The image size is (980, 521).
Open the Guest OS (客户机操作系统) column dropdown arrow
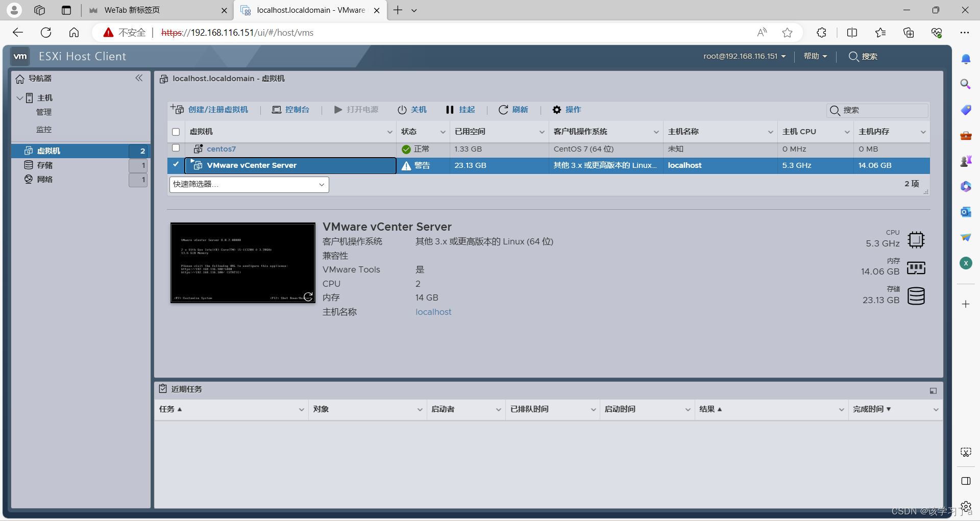click(656, 132)
